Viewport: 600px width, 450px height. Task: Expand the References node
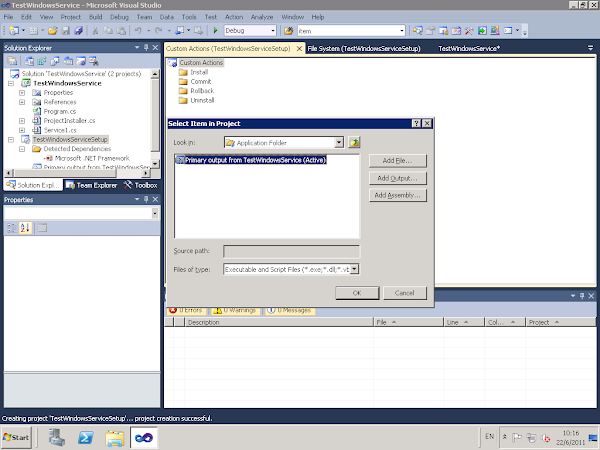click(22, 102)
